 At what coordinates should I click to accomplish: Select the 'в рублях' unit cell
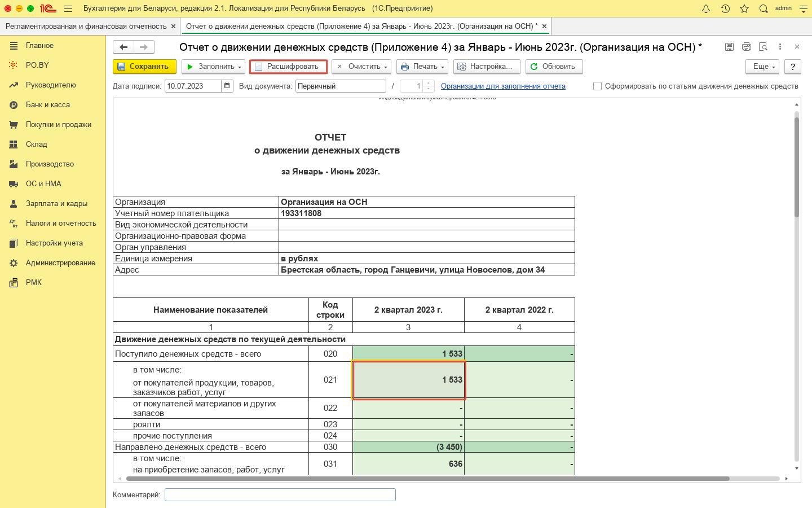[x=427, y=259]
